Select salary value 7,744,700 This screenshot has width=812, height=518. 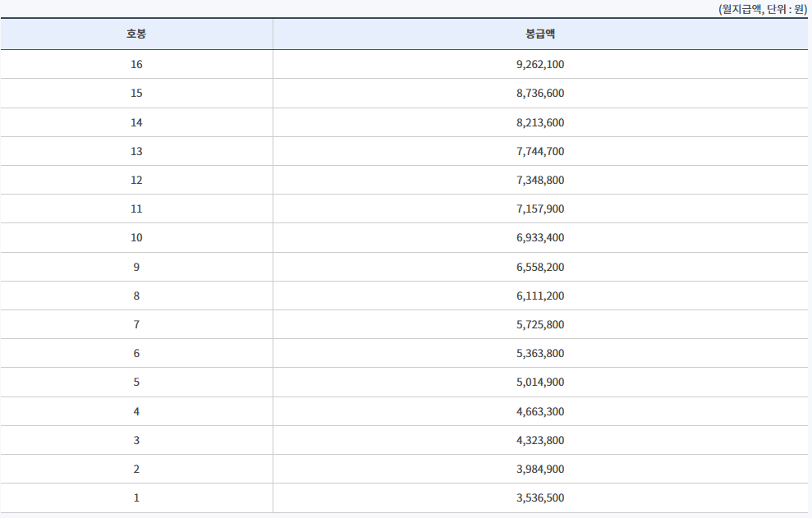tap(540, 151)
